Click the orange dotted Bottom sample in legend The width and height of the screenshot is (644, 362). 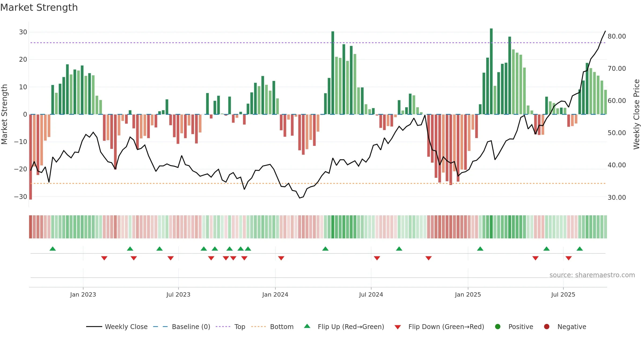pos(259,327)
